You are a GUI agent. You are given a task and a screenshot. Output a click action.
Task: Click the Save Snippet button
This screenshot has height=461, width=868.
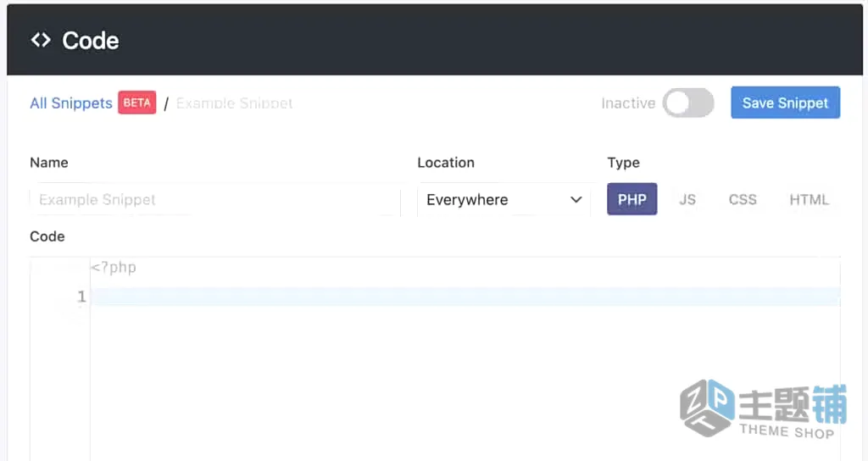click(x=785, y=103)
